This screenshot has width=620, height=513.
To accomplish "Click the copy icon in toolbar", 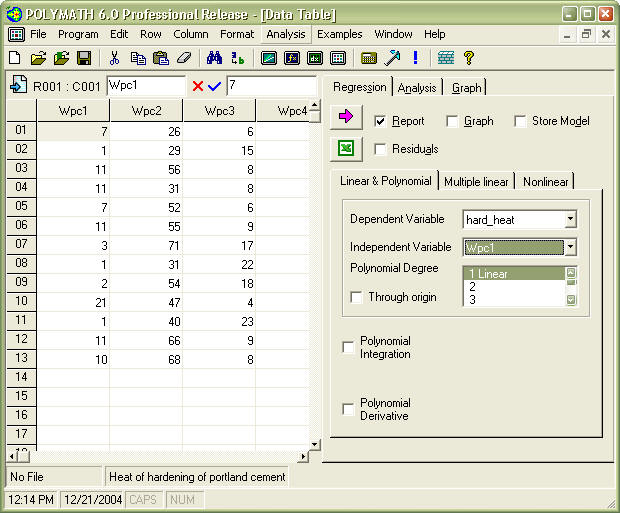I will 138,58.
